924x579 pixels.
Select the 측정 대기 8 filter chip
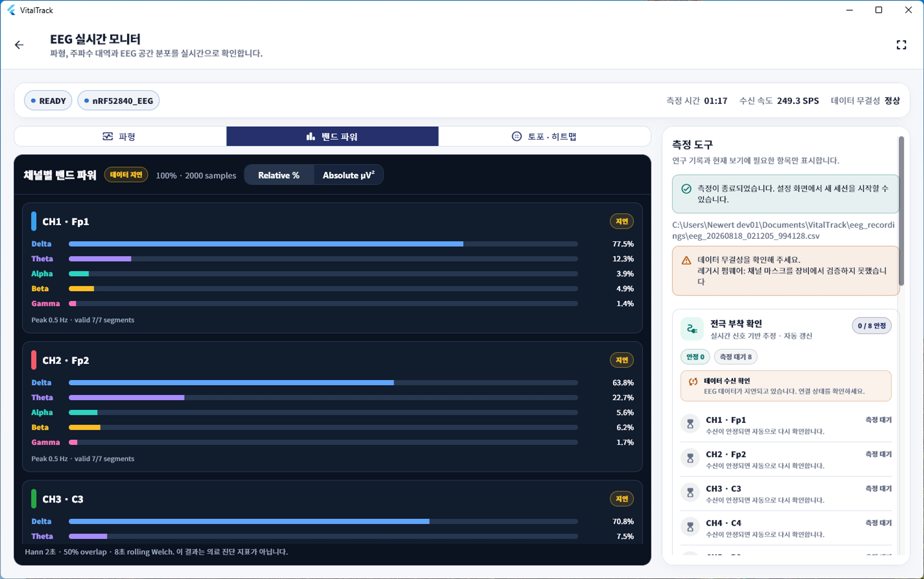tap(736, 357)
